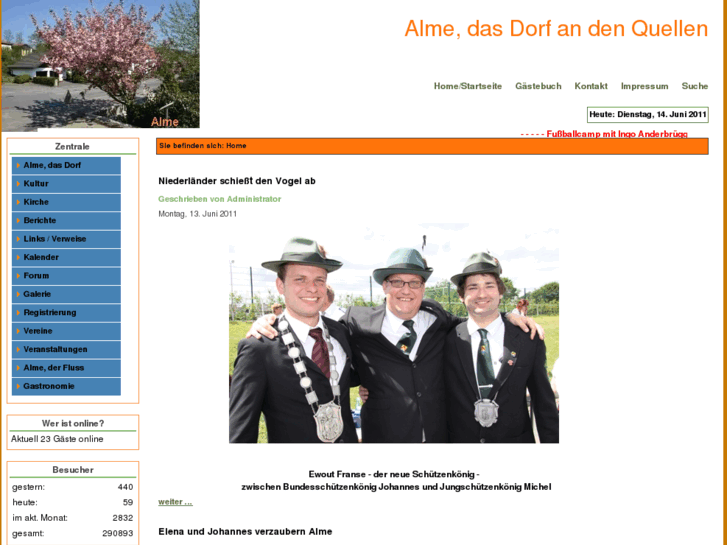Open the Galerie section
This screenshot has height=545, width=727.
point(66,294)
